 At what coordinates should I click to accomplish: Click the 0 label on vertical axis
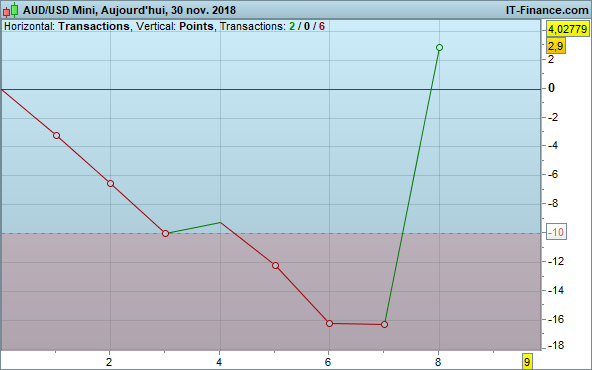(551, 88)
